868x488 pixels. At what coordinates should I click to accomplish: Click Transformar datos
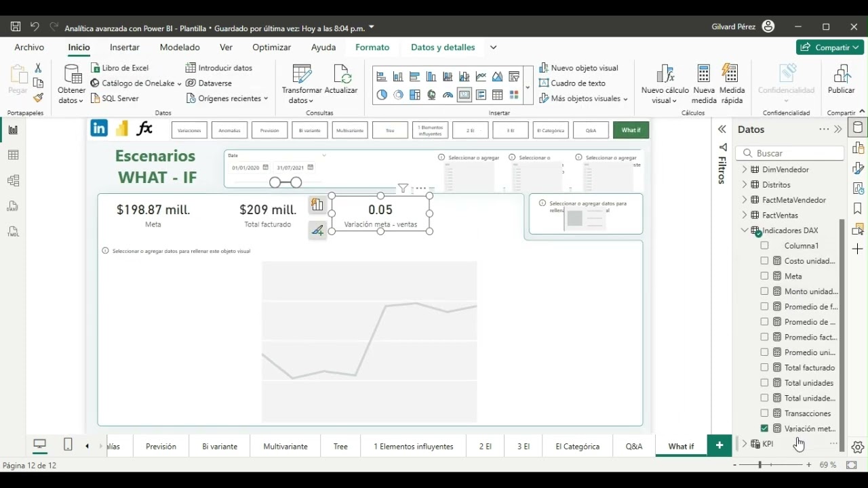[x=302, y=84]
